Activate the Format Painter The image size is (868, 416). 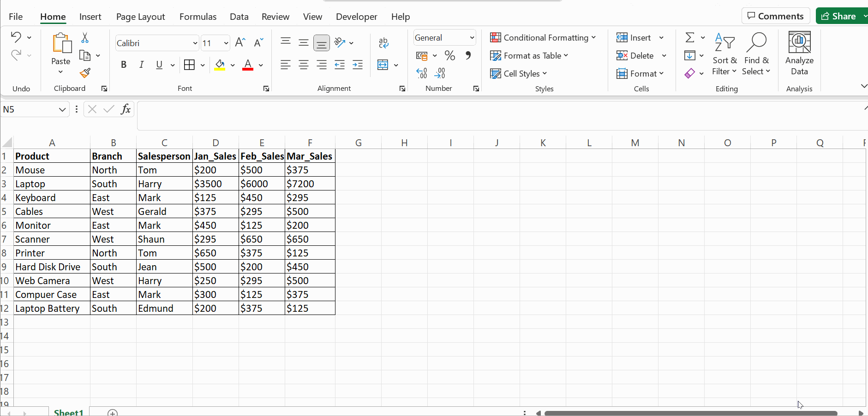[84, 73]
